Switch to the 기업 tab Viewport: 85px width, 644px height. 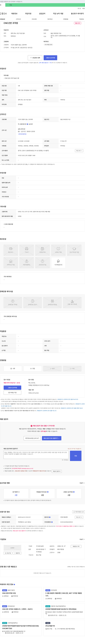click(x=11, y=5)
